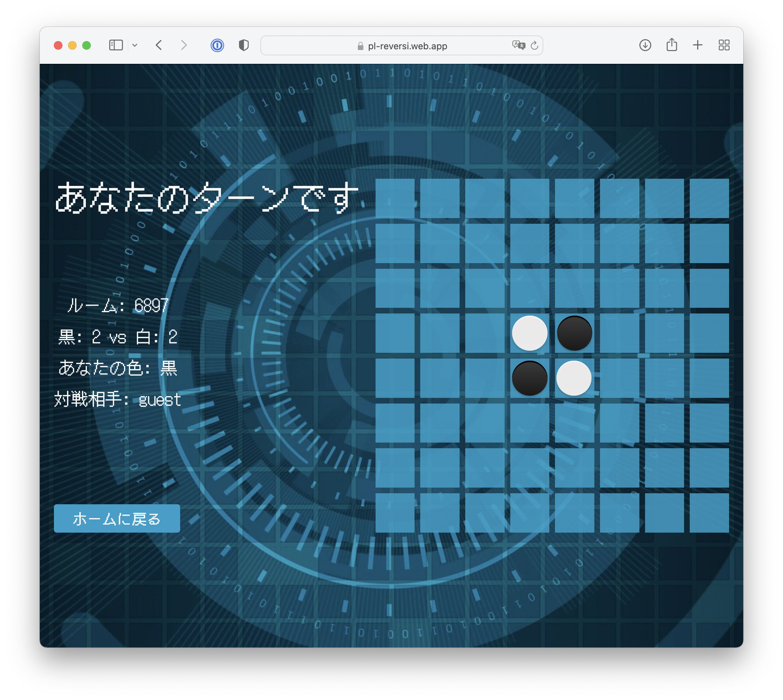Open the privacy report shield icon
This screenshot has height=700, width=783.
243,45
